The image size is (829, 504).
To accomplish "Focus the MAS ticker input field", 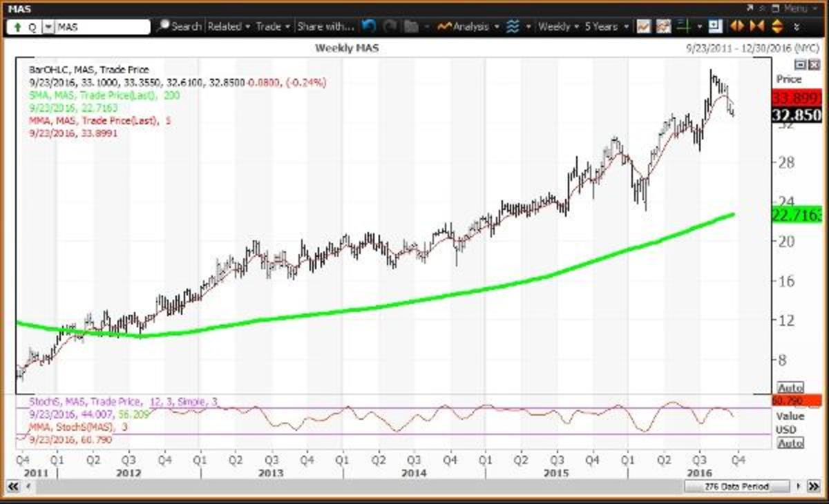I will [102, 27].
